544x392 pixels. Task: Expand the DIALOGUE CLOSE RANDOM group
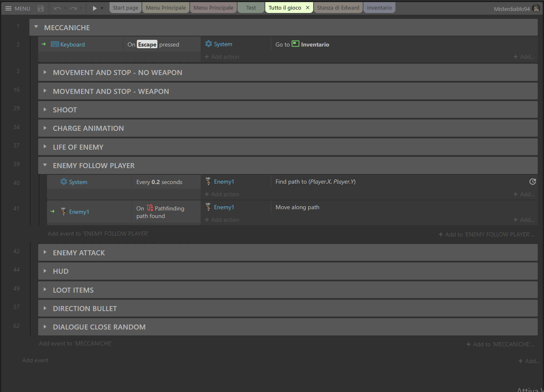45,327
